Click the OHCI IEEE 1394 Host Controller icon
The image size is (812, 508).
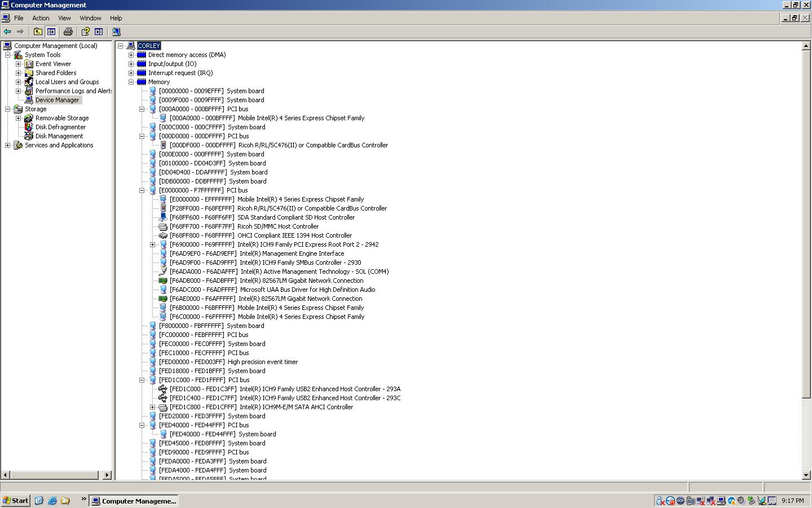tap(163, 235)
